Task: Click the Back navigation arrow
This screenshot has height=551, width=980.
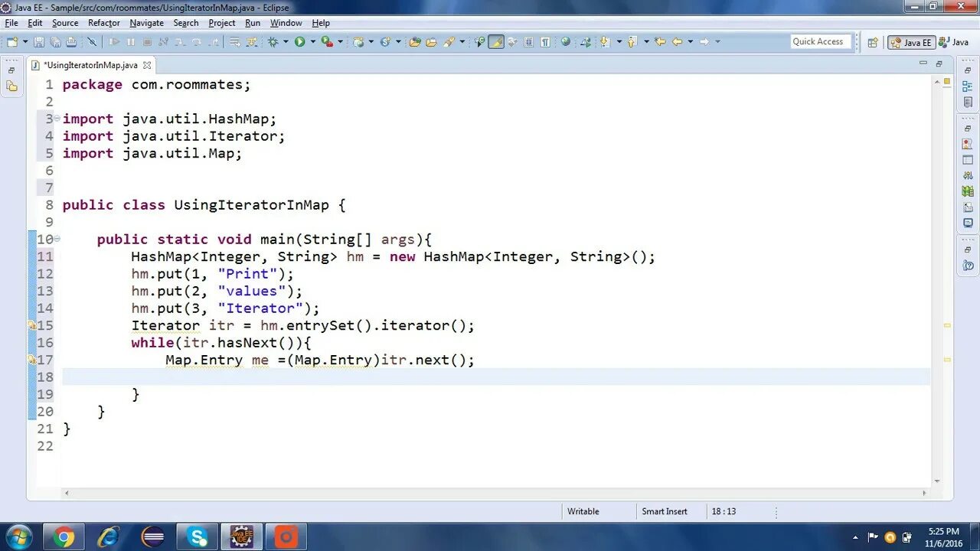Action: click(677, 42)
